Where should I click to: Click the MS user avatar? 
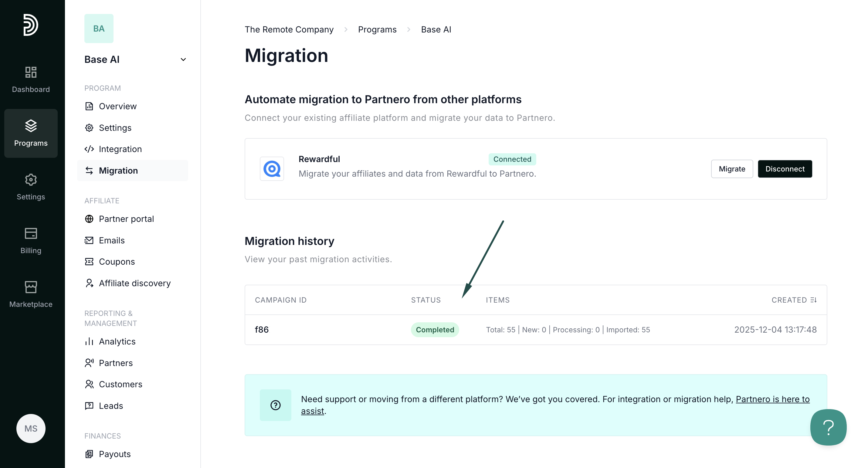pyautogui.click(x=31, y=428)
